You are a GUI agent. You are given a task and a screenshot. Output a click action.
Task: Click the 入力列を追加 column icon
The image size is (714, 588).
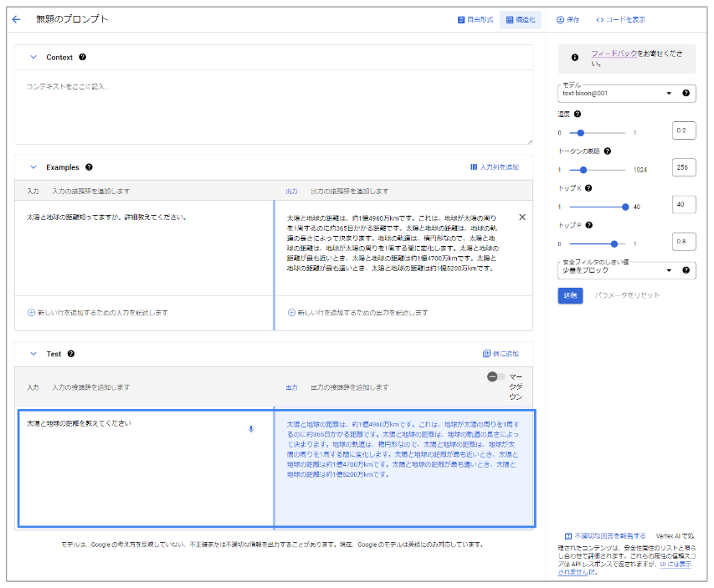point(474,167)
